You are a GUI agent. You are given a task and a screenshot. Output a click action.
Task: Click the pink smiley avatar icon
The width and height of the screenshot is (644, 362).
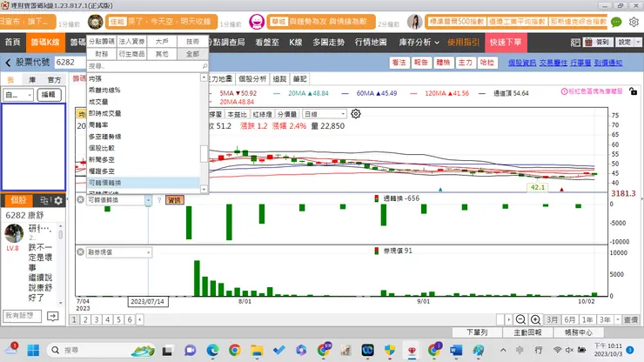[257, 22]
